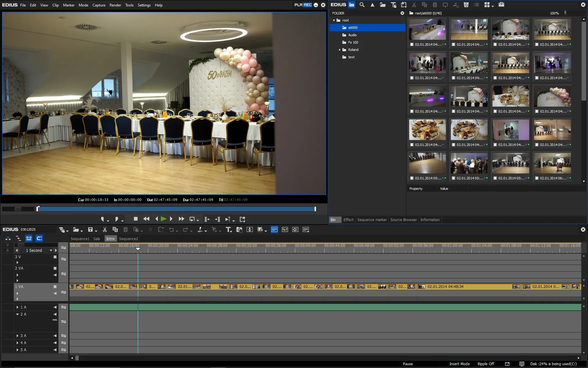Open the 1 Second timescale dropdown
Image resolution: width=588 pixels, height=368 pixels.
pyautogui.click(x=51, y=251)
